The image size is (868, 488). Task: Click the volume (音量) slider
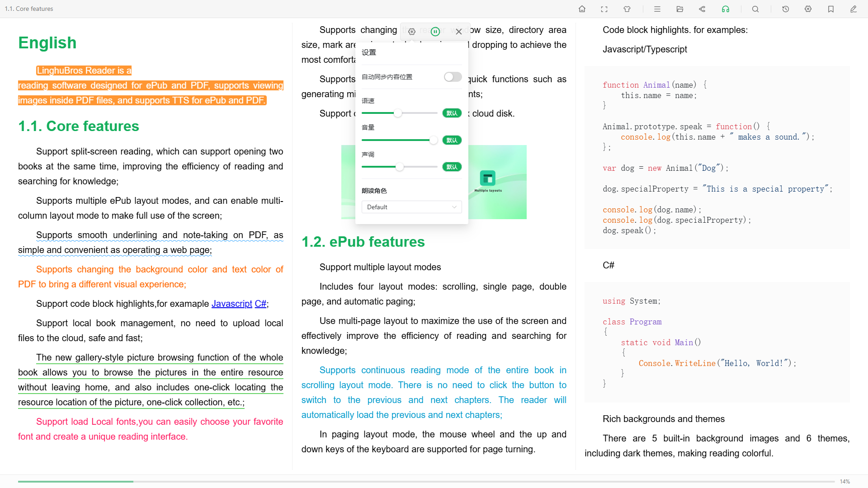pos(400,140)
